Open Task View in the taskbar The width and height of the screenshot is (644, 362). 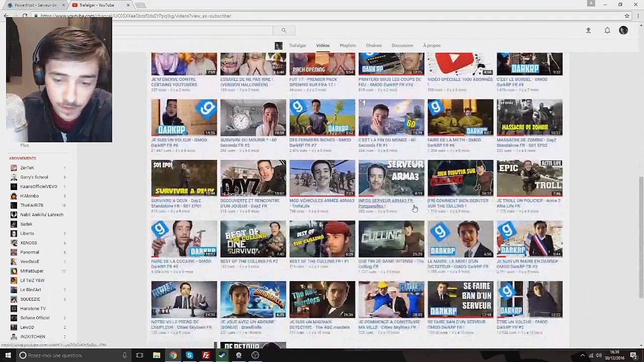(x=139, y=355)
